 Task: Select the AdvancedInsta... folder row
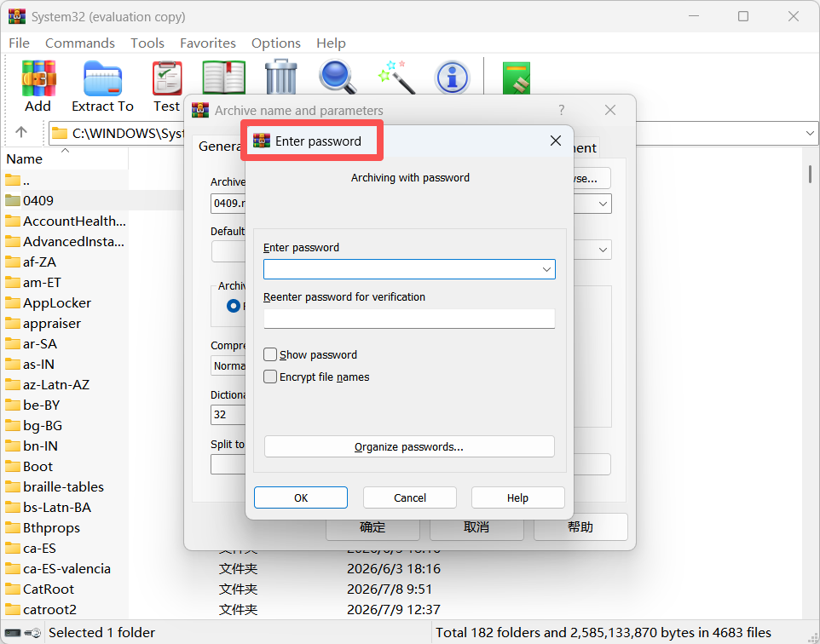tap(66, 242)
